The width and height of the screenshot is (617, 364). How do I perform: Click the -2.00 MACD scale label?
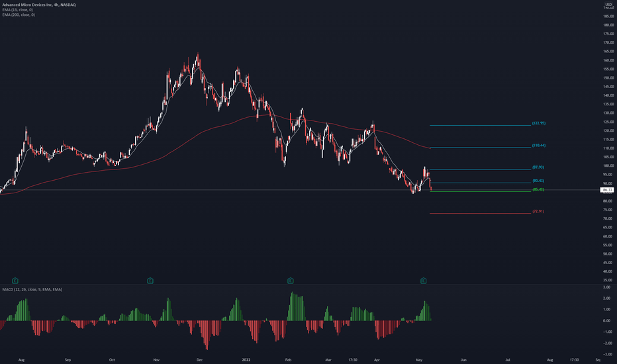click(x=606, y=343)
